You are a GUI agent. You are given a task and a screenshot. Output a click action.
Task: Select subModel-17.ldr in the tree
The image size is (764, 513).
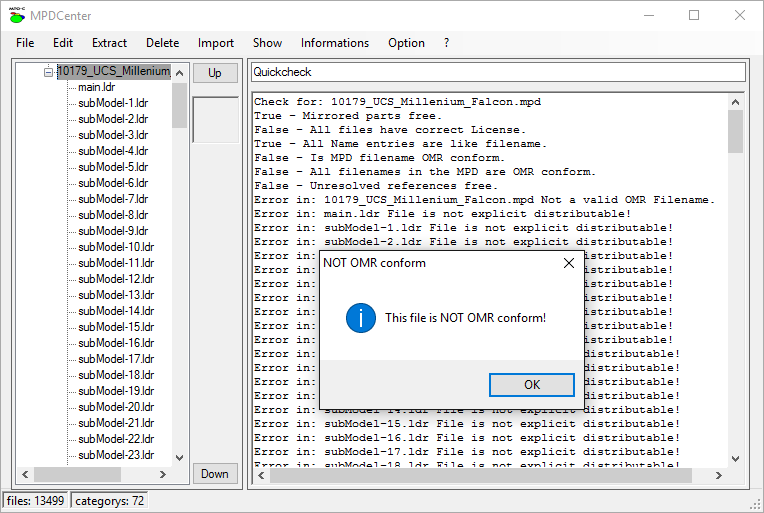[116, 359]
